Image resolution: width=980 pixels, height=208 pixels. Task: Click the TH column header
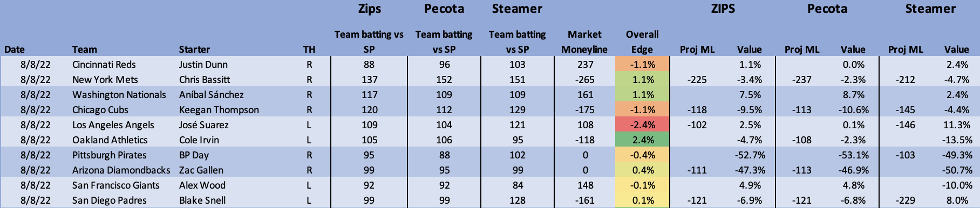(x=309, y=49)
